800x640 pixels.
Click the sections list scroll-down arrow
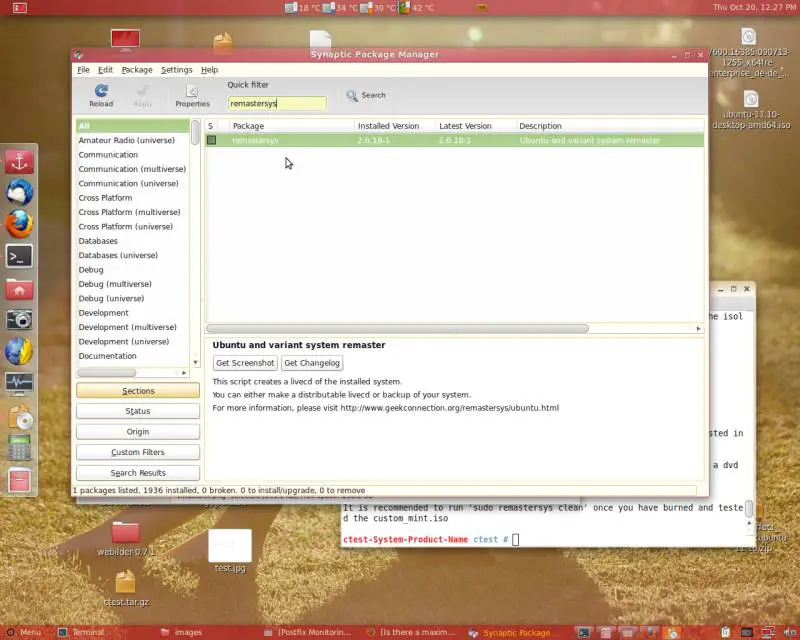[x=195, y=362]
